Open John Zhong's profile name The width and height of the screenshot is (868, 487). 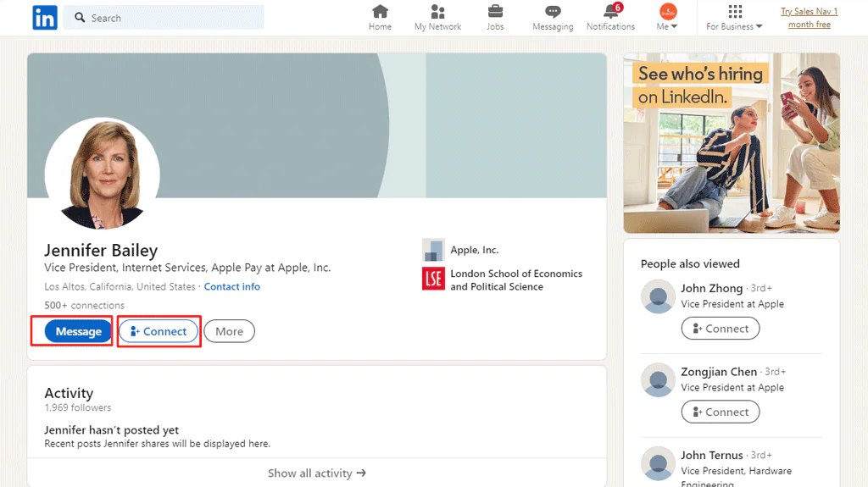pyautogui.click(x=711, y=288)
